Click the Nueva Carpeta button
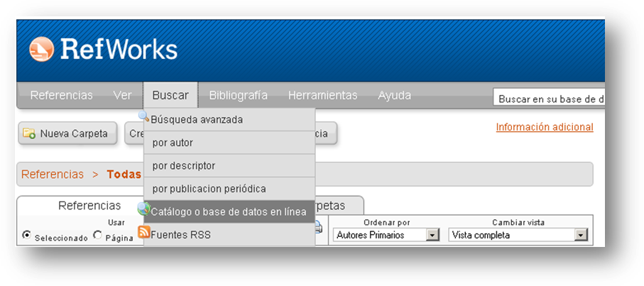 [x=67, y=133]
